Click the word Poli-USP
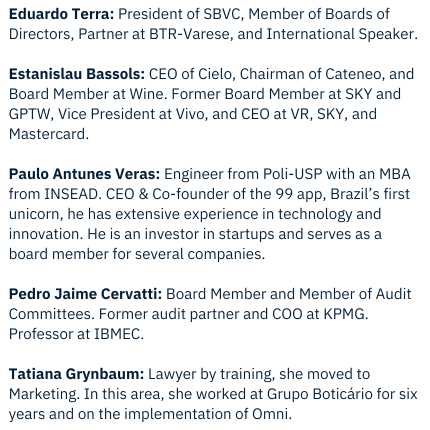430x430 pixels. (x=293, y=174)
